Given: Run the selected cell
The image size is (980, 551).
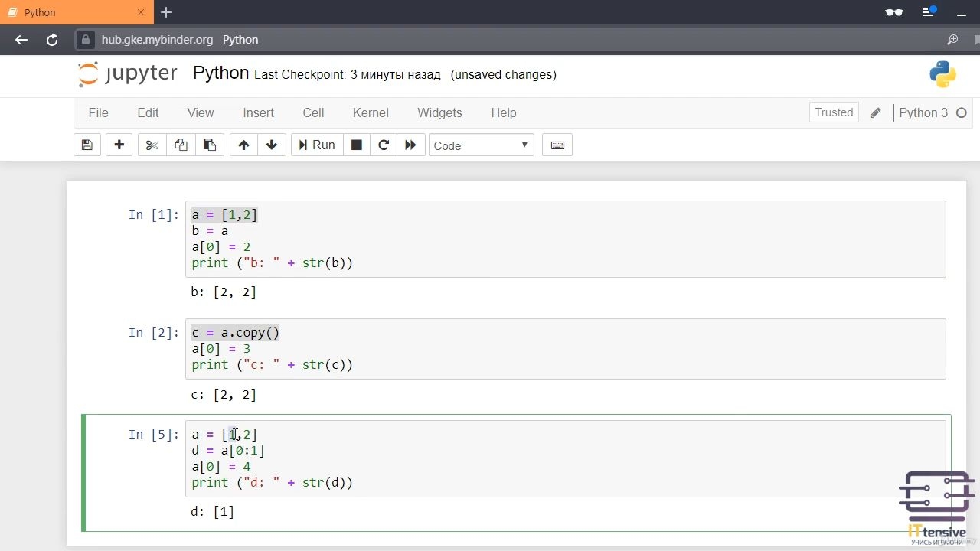Looking at the screenshot, I should (316, 145).
